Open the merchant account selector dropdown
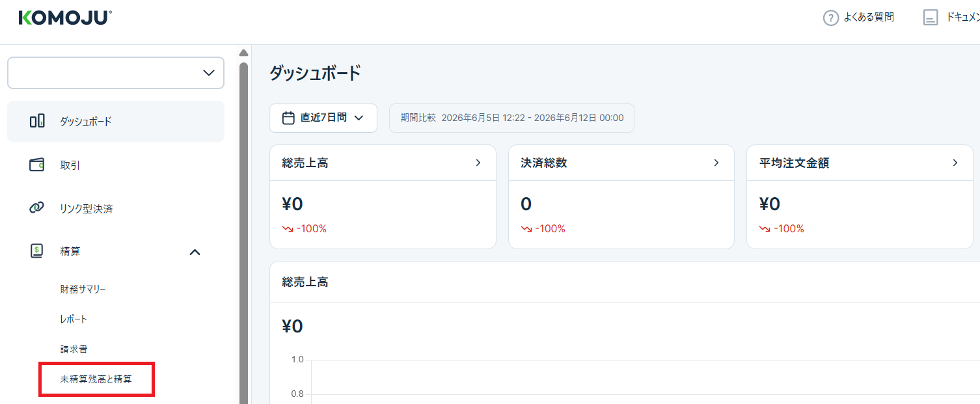This screenshot has width=980, height=404. pyautogui.click(x=116, y=73)
